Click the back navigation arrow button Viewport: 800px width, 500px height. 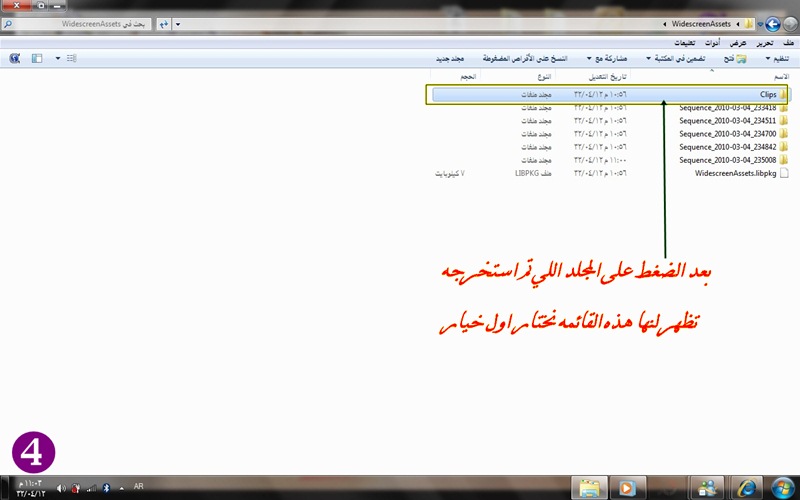point(773,23)
